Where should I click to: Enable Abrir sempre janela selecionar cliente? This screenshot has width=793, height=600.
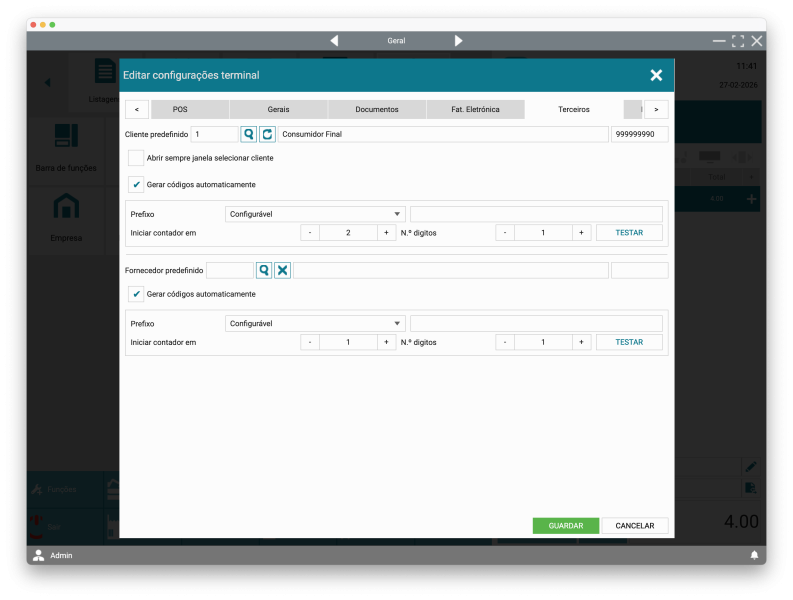point(136,158)
